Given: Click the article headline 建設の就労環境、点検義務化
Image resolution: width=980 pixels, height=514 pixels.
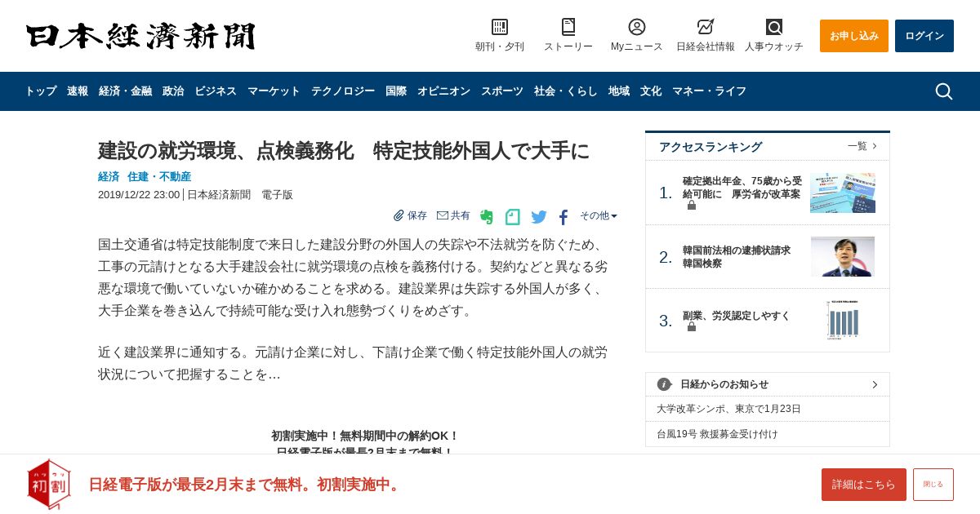Looking at the screenshot, I should coord(343,151).
